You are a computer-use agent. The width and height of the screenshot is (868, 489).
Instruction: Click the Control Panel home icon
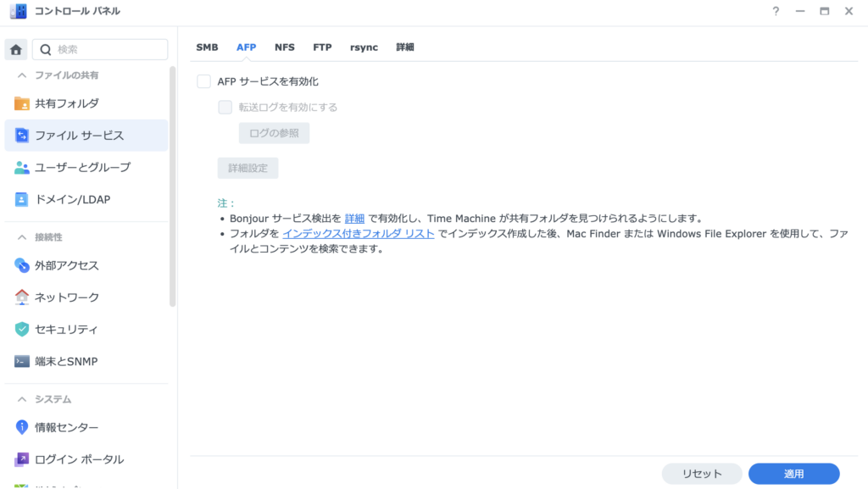[x=15, y=50]
